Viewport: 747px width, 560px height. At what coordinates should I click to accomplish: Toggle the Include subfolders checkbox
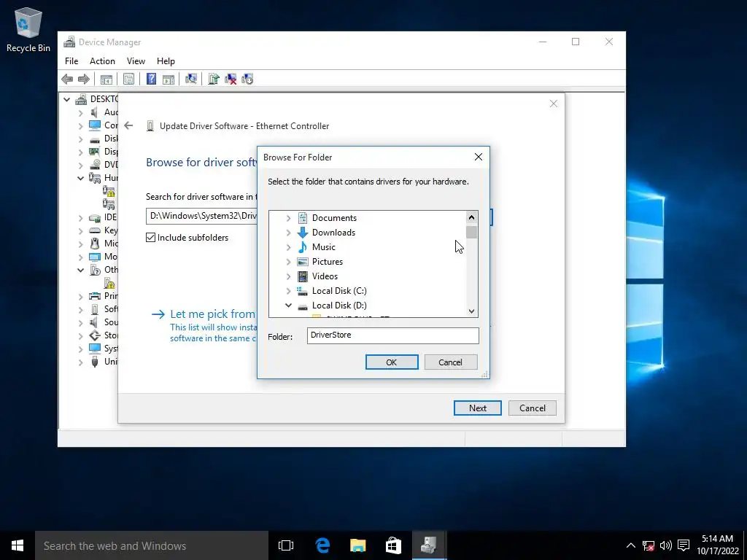[x=150, y=238]
